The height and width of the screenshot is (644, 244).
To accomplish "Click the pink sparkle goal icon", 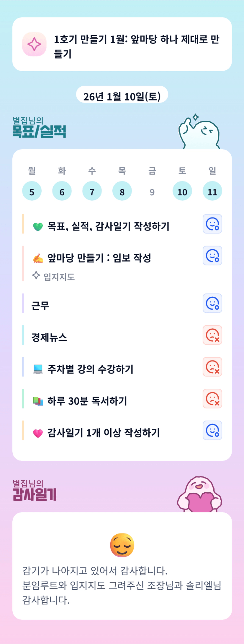I will pyautogui.click(x=34, y=44).
